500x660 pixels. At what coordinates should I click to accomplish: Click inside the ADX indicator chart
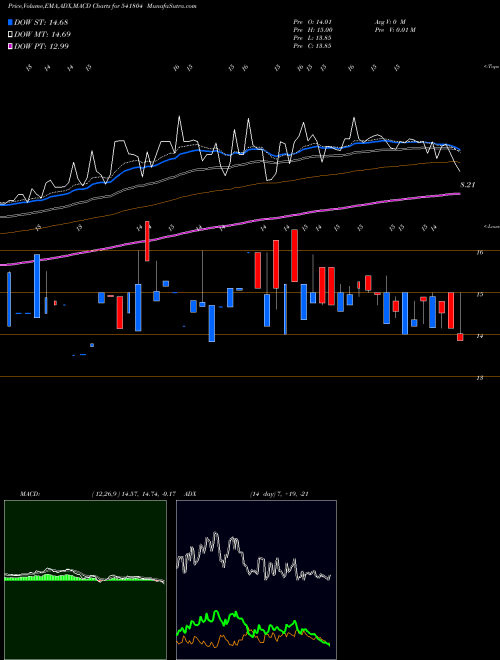pos(256,580)
